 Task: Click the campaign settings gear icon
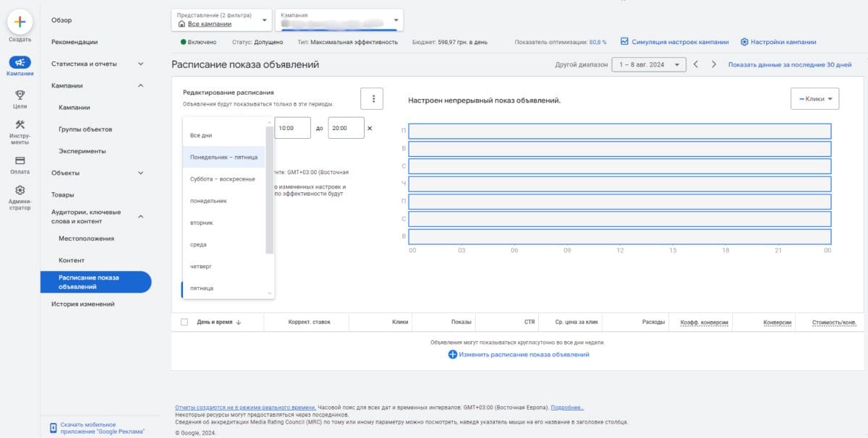744,42
